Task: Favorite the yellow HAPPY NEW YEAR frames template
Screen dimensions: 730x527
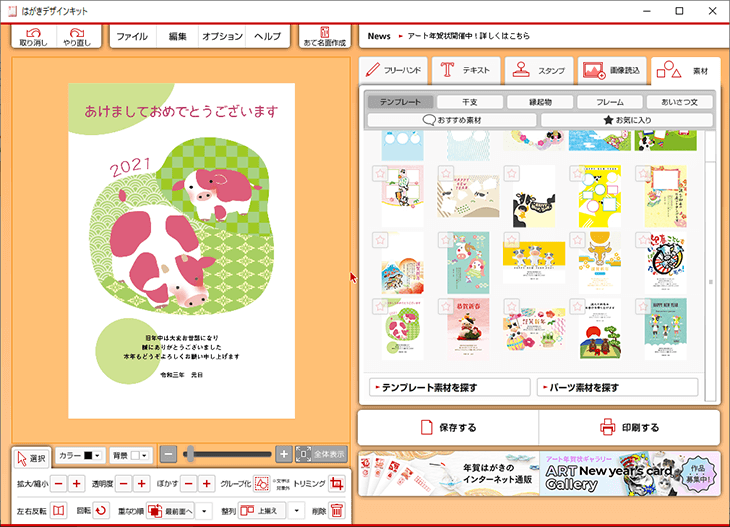Action: [577, 173]
